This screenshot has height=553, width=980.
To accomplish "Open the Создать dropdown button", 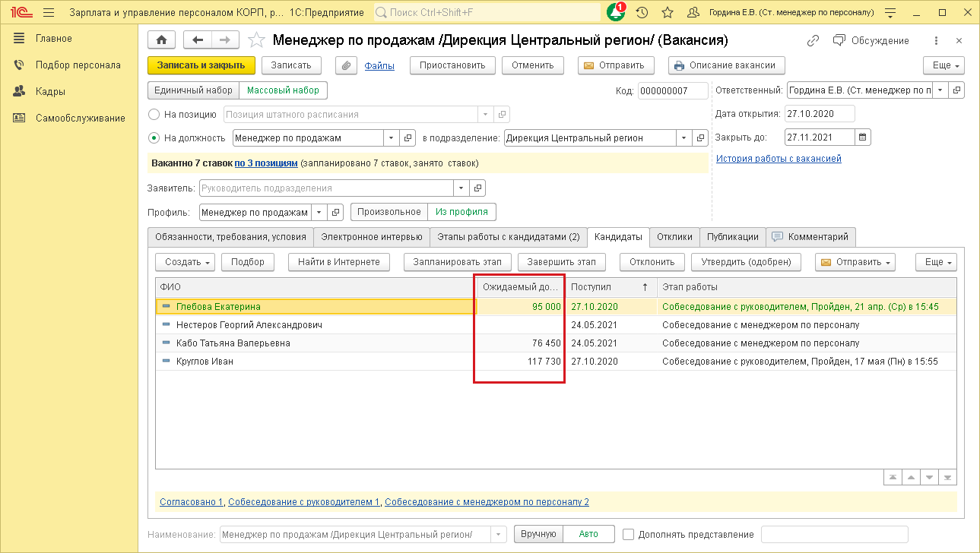I will (x=186, y=262).
